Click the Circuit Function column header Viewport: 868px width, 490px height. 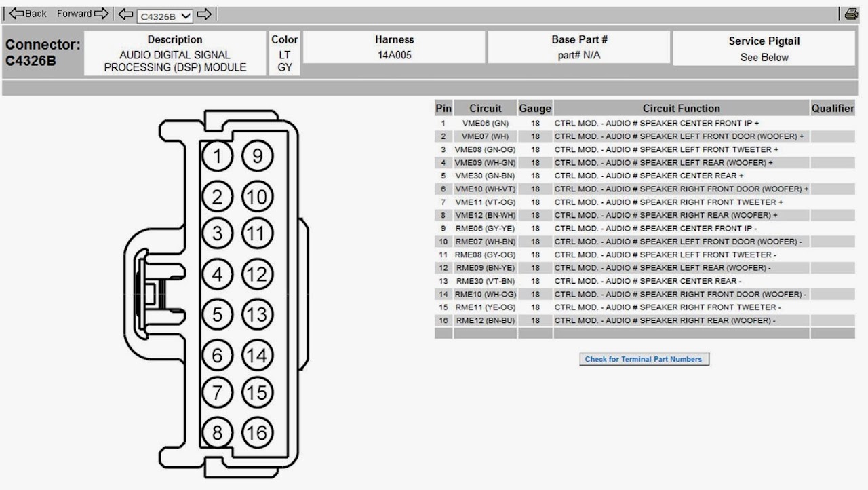[x=682, y=108]
